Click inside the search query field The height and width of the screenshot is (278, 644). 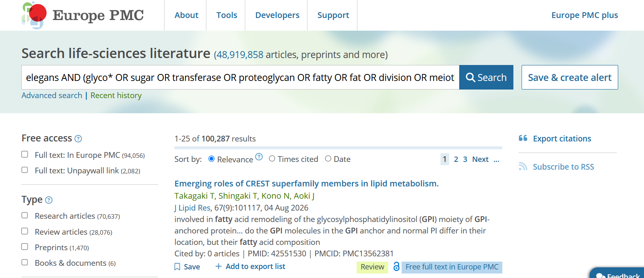point(240,77)
